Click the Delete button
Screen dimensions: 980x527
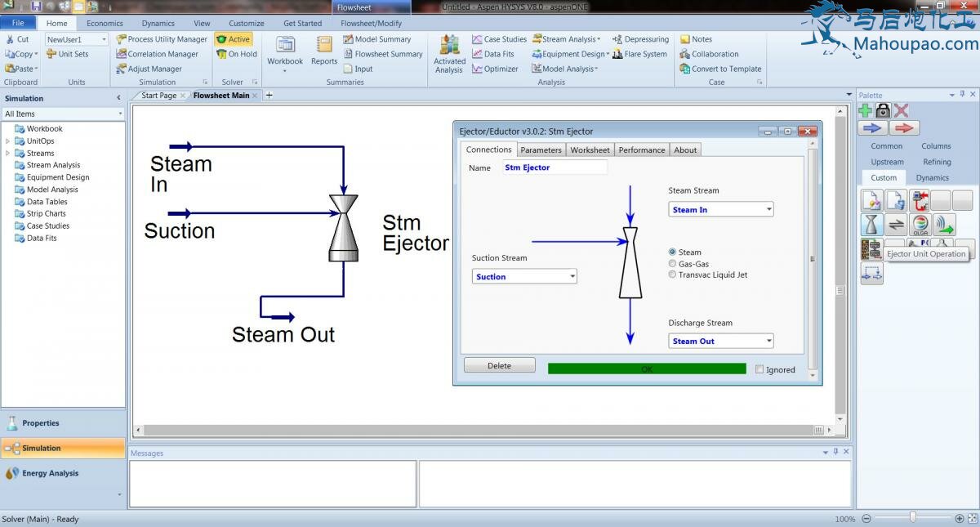click(499, 366)
